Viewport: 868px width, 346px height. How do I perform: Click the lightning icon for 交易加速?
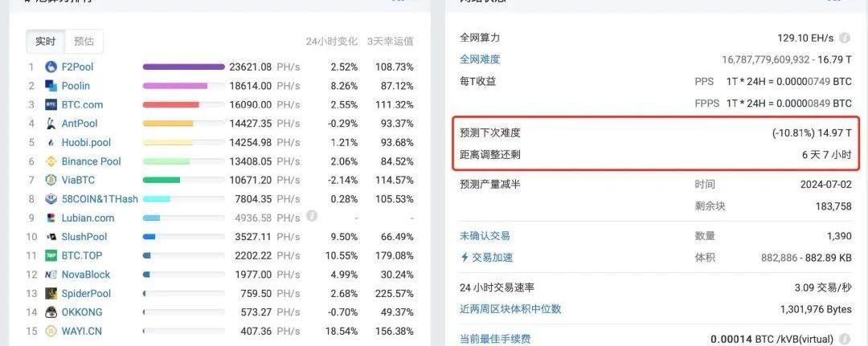pyautogui.click(x=465, y=258)
